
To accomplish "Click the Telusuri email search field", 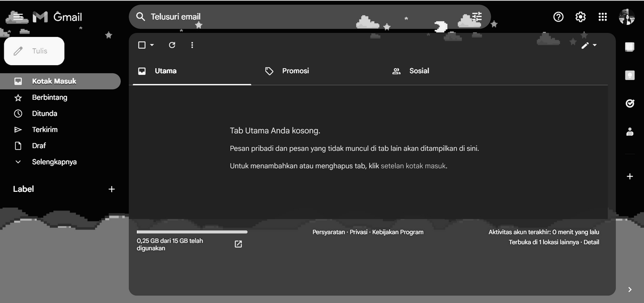I will click(x=287, y=17).
